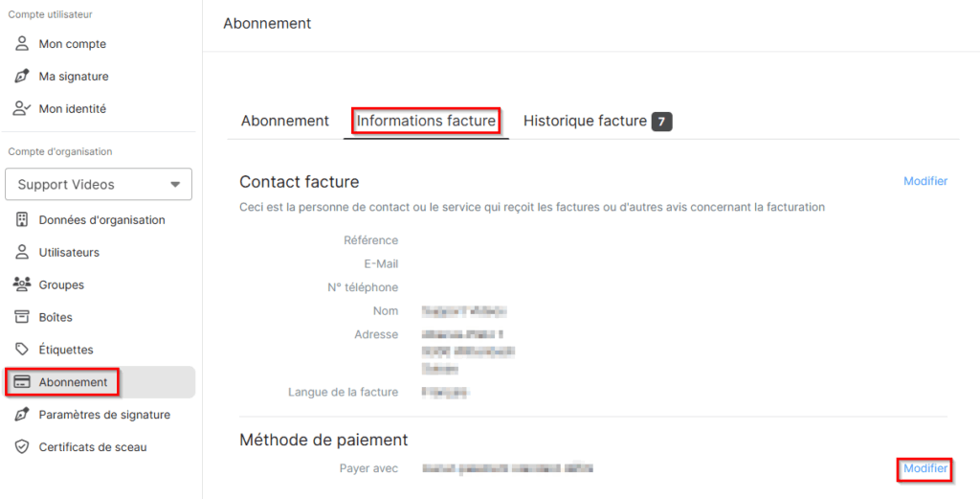Viewport: 980px width, 499px height.
Task: Open the Support Videos organisation dropdown
Action: point(99,185)
